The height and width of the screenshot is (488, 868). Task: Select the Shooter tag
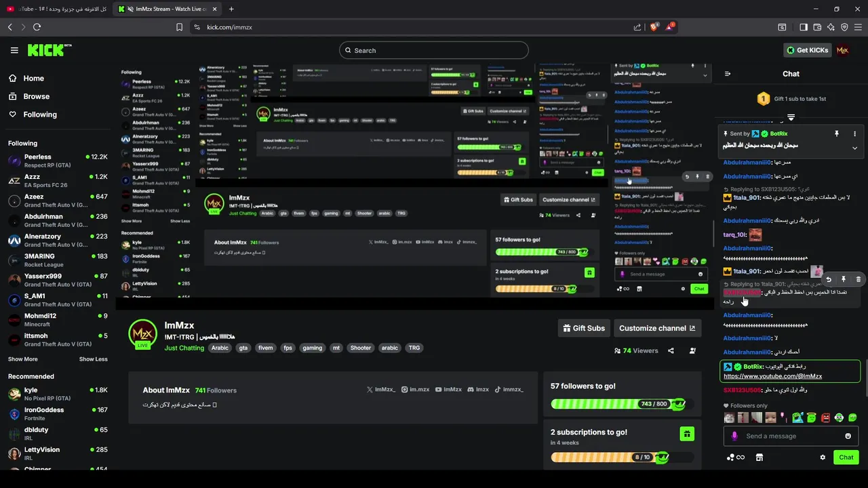(361, 348)
